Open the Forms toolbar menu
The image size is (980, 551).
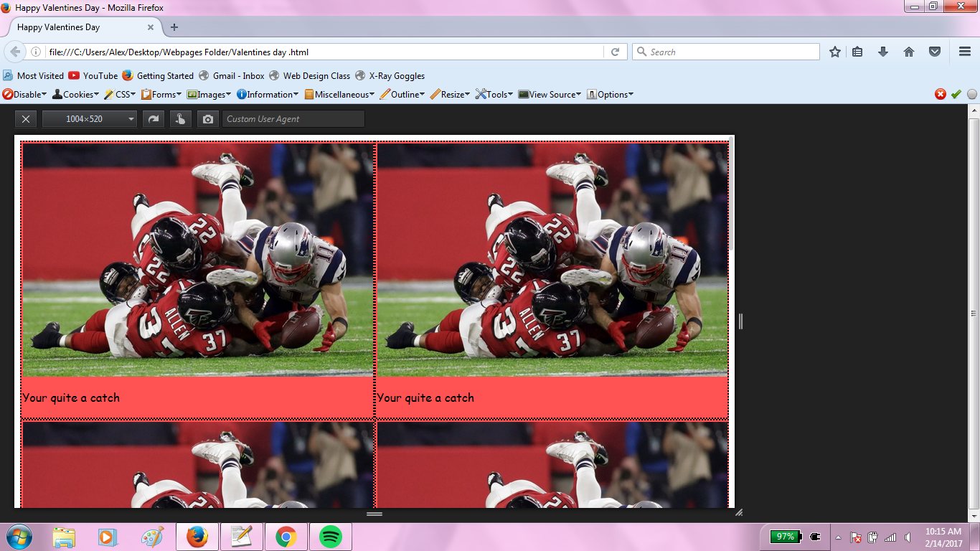161,94
